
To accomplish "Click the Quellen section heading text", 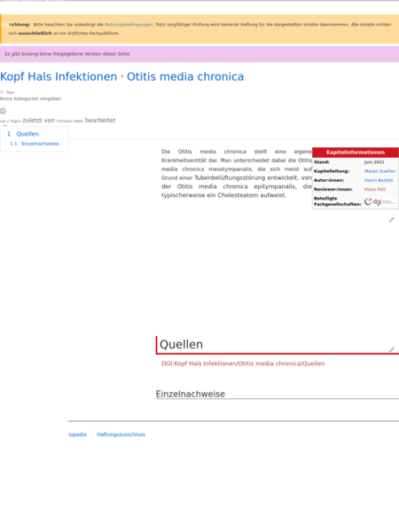I will coord(181,344).
